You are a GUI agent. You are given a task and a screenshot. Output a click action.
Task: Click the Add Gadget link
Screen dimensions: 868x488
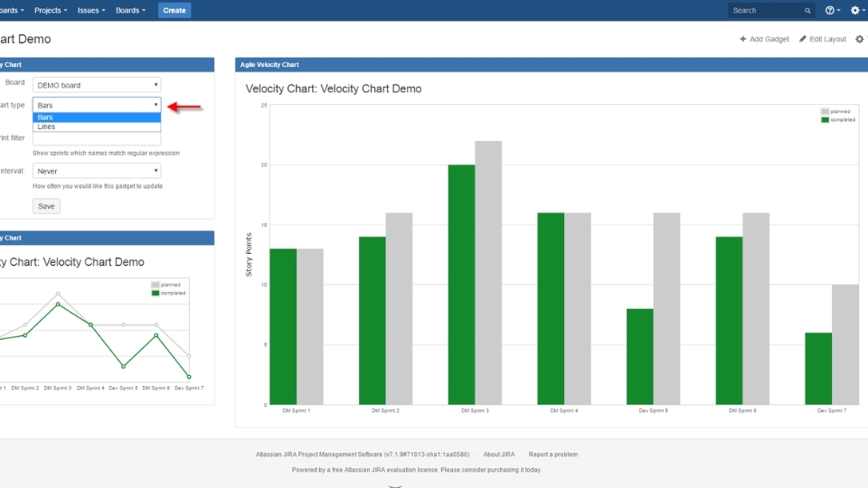click(x=765, y=39)
